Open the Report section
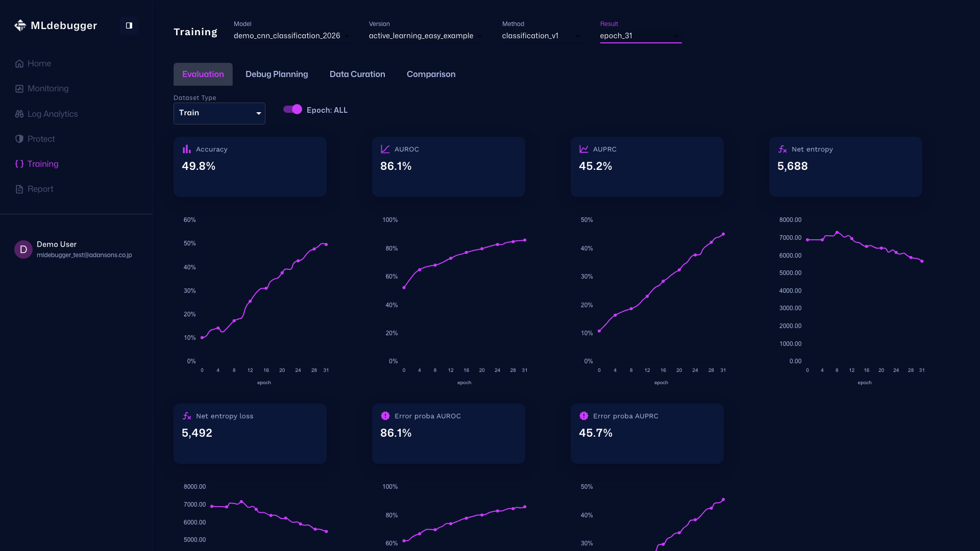Screen dimensions: 980x551 (40, 189)
